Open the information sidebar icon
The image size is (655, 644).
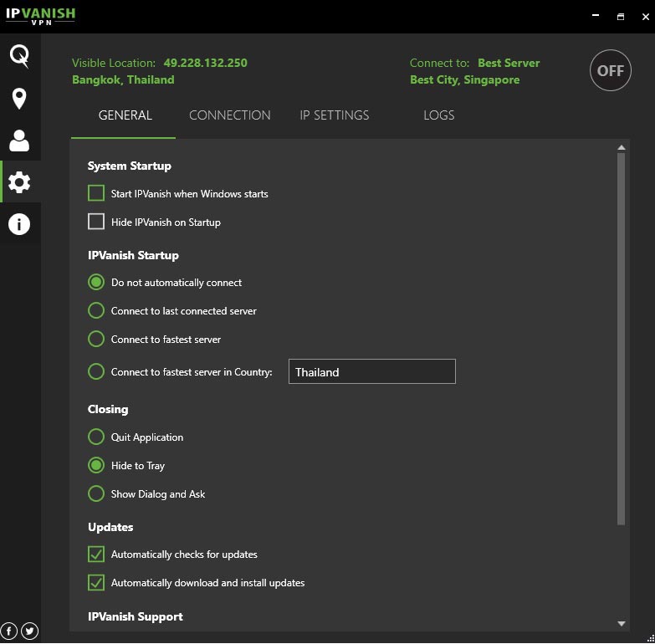19,224
